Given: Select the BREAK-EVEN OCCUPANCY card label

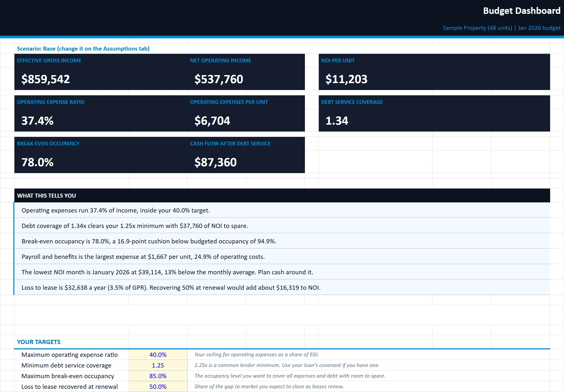Looking at the screenshot, I should point(48,144).
